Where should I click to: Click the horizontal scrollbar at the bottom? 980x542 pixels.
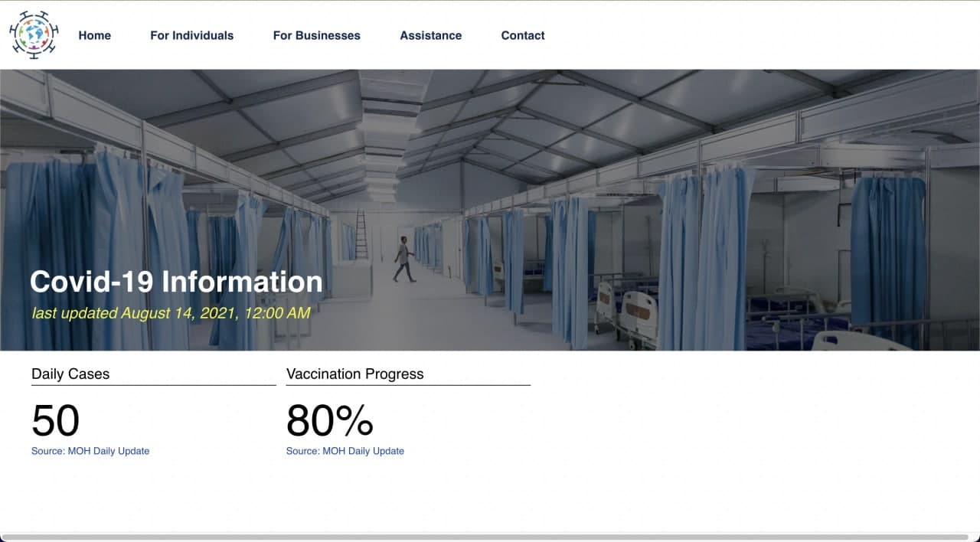(x=485, y=537)
